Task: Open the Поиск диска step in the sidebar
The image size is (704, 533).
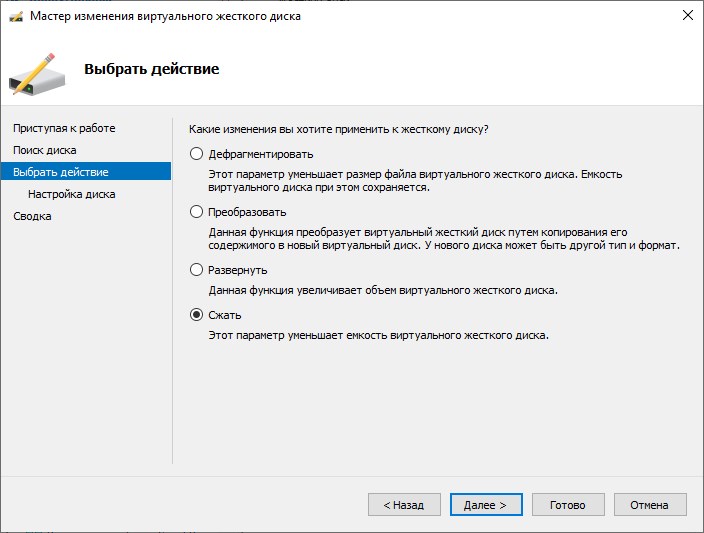Action: tap(45, 150)
